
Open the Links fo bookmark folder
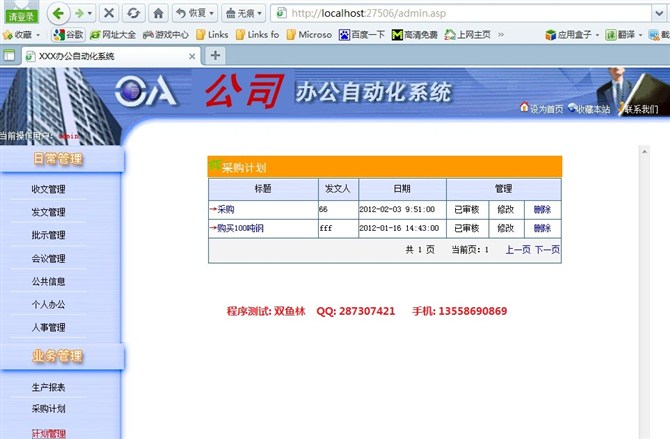(257, 35)
